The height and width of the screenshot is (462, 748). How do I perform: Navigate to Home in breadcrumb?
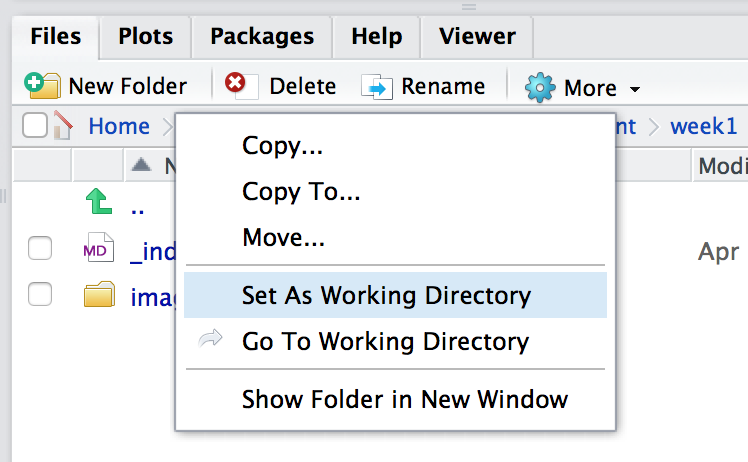point(118,126)
